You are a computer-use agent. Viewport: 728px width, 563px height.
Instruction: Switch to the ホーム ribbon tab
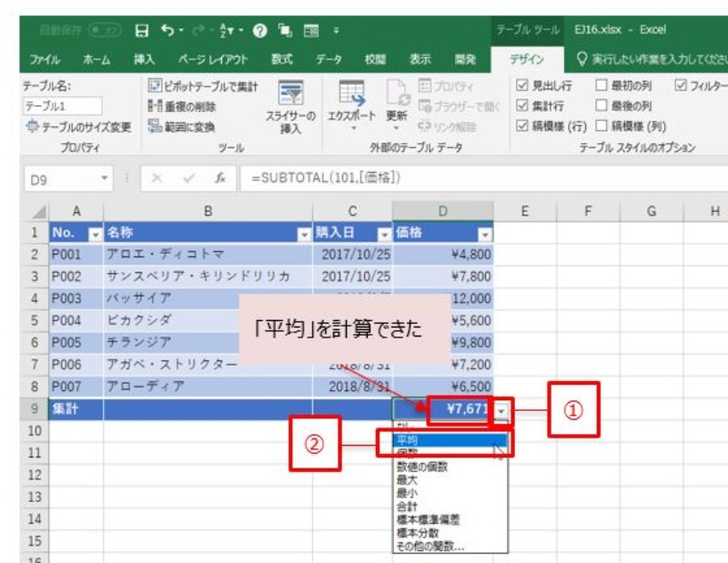point(96,60)
